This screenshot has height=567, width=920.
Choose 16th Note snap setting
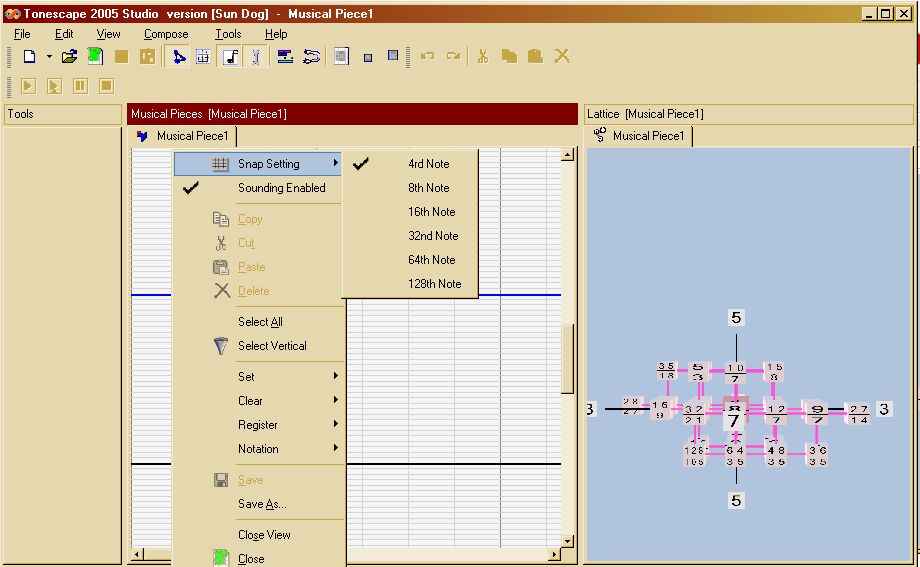[410, 212]
